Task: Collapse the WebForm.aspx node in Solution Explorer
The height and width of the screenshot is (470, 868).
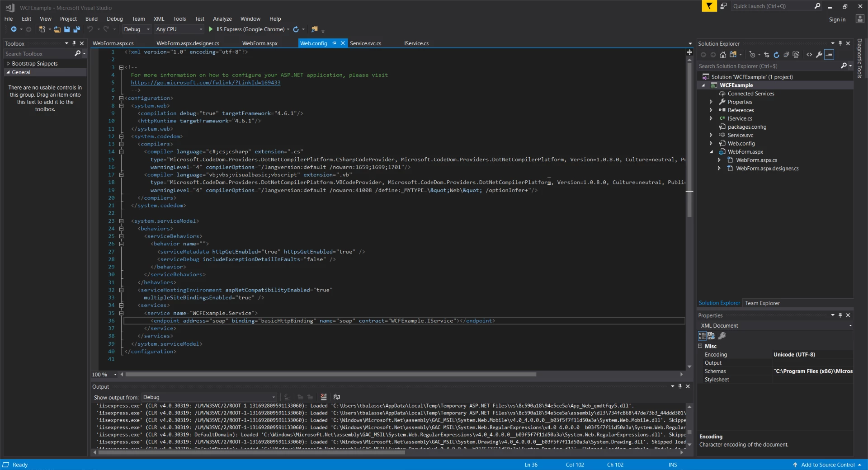Action: tap(711, 152)
